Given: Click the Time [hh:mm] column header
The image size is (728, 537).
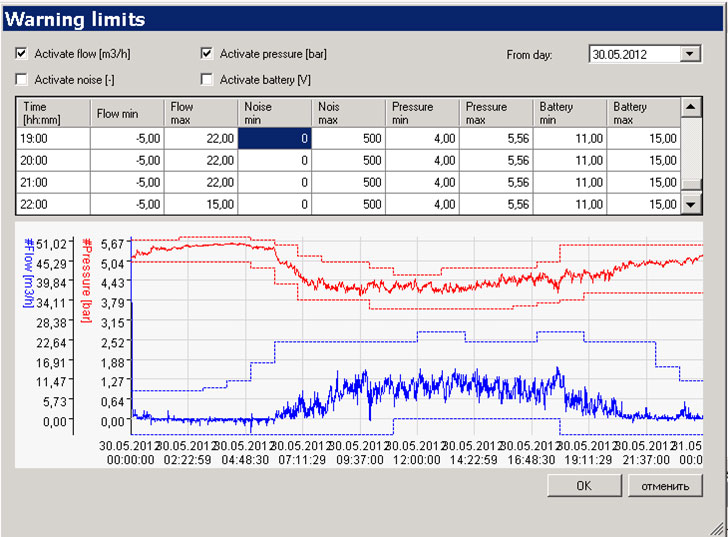Looking at the screenshot, I should click(x=53, y=113).
